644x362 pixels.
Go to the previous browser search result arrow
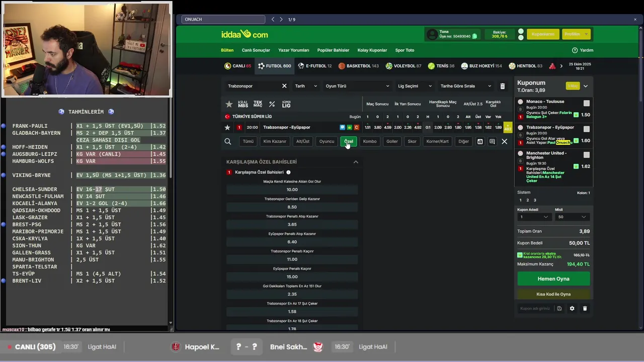point(273,20)
